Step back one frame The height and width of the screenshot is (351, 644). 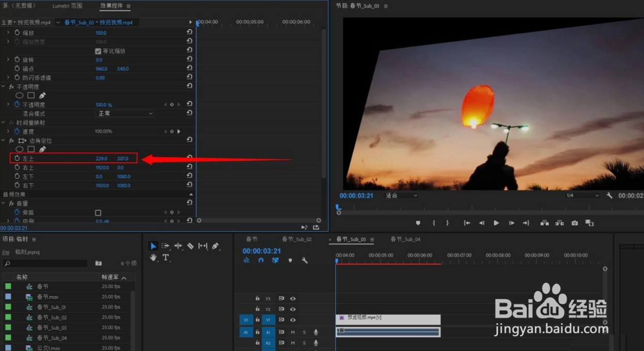click(x=482, y=223)
